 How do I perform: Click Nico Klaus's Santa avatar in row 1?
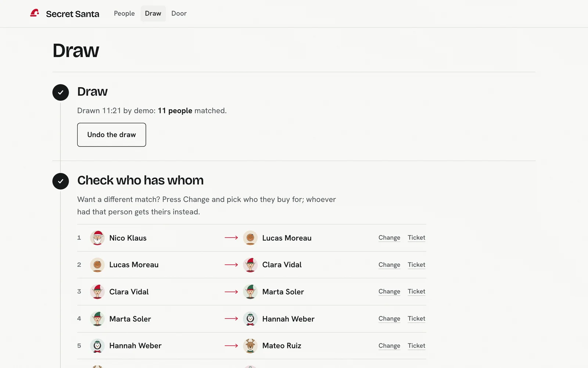(x=97, y=238)
